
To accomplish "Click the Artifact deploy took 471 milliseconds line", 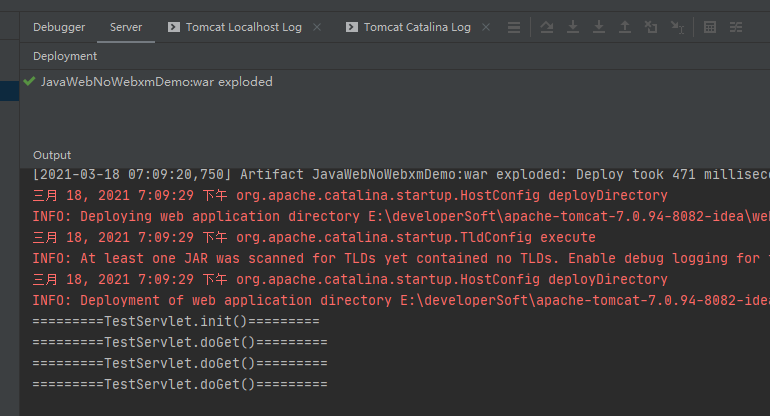I will [400, 174].
